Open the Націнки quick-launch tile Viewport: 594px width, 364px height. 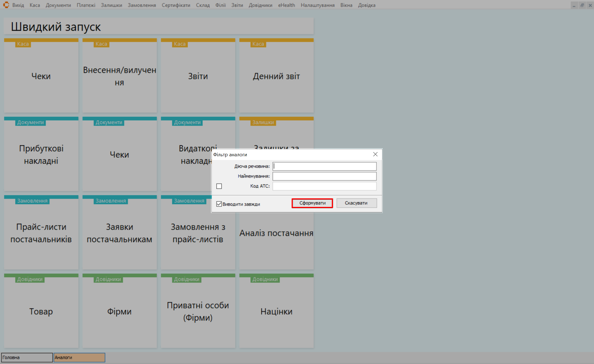276,311
